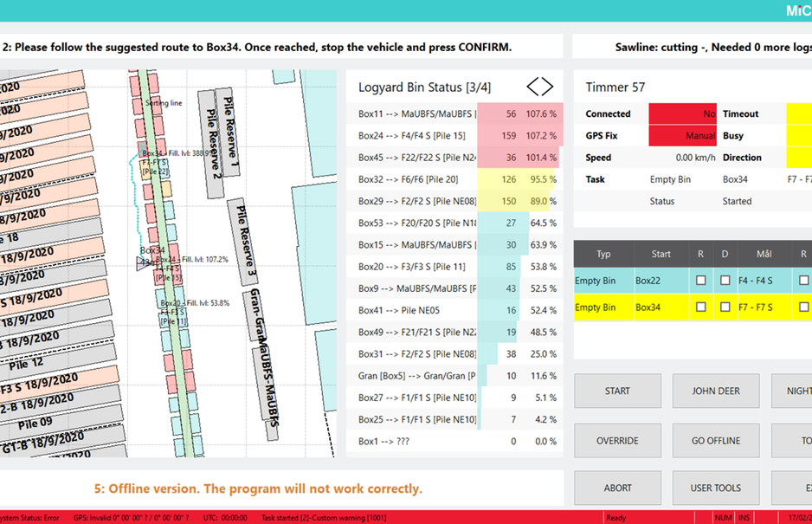Viewport: 812px width, 524px height.
Task: Click the Typ column header
Action: point(603,255)
